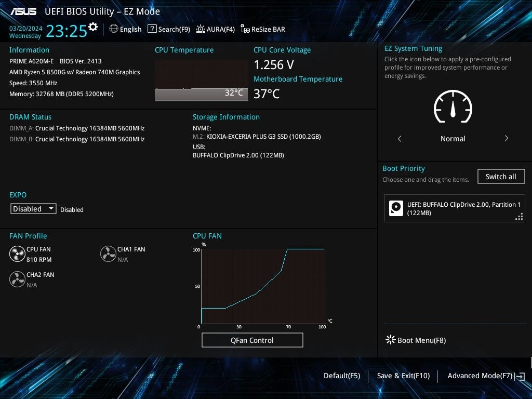Open Search(F9) question mark icon
532x399 pixels.
(152, 29)
